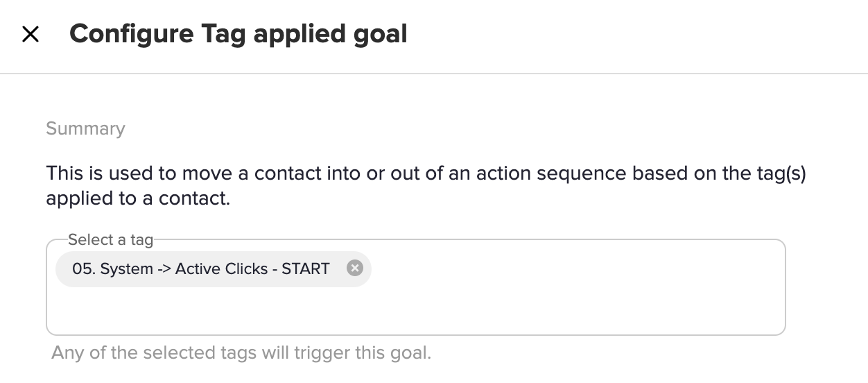Click the Configure Tag applied goal heading
This screenshot has width=868, height=383.
[238, 34]
